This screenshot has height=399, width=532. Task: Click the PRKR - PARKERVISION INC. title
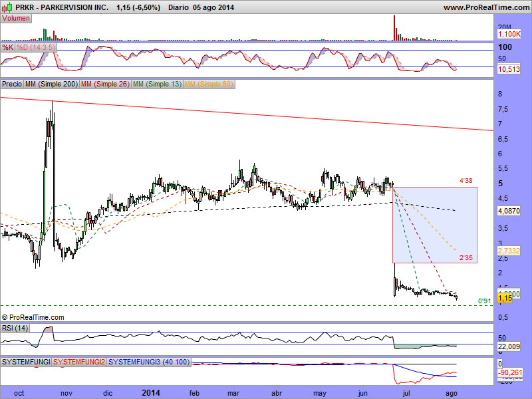pyautogui.click(x=62, y=7)
